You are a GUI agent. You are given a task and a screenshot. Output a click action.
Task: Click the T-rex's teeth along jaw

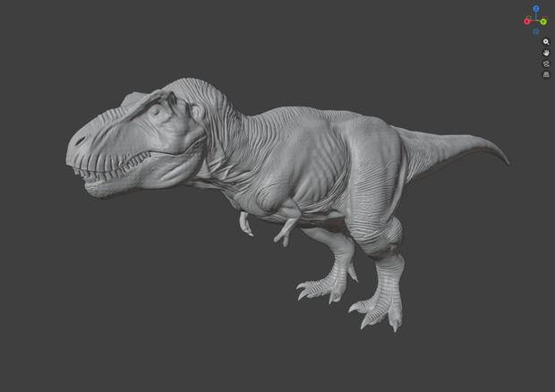pos(114,167)
